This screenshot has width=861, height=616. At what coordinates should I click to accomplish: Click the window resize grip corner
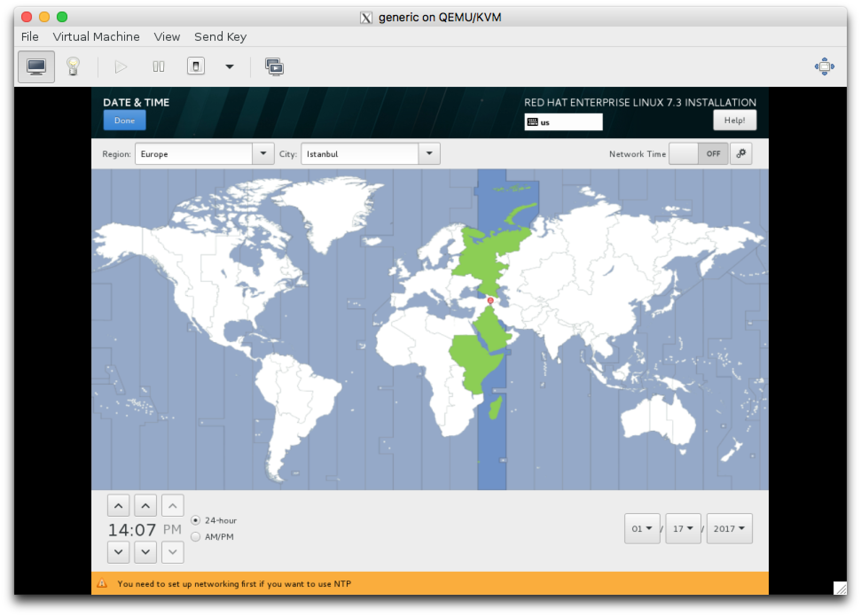point(840,588)
